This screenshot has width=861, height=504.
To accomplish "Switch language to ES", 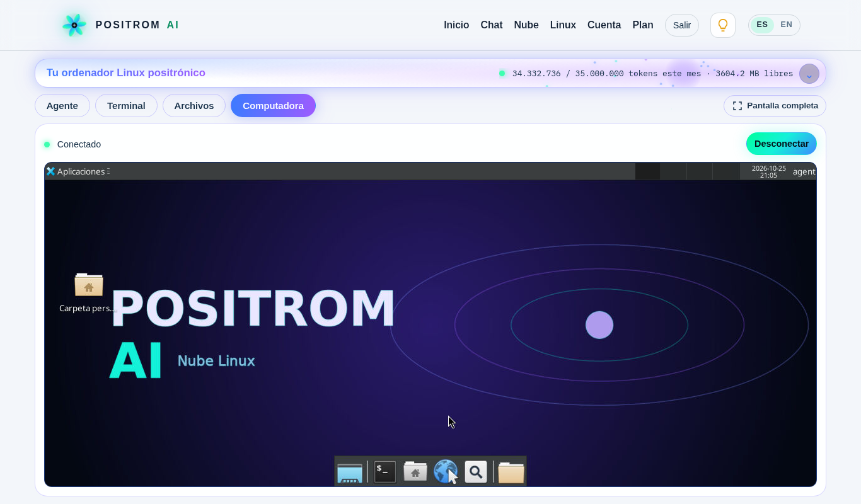I will (762, 25).
